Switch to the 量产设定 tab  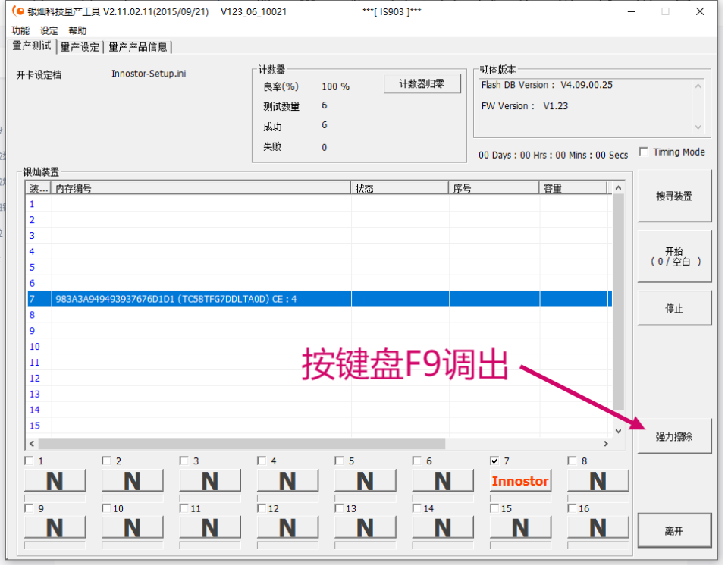[80, 46]
